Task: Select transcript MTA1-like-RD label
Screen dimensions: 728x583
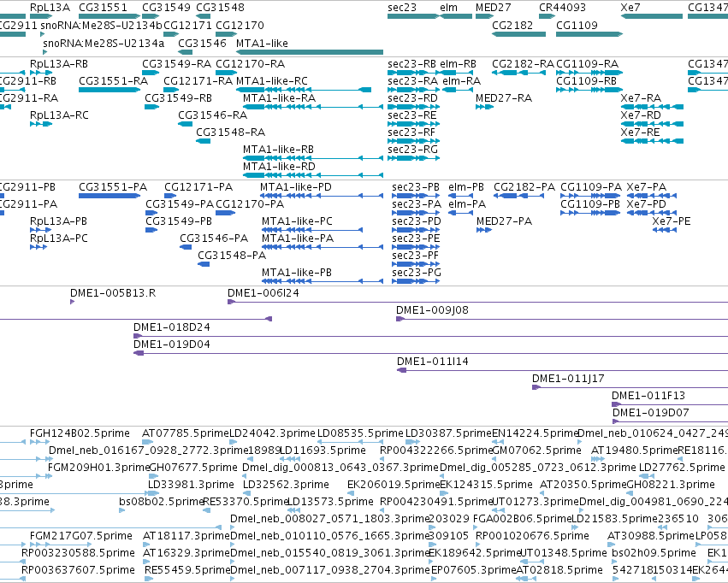Action: coord(279,166)
